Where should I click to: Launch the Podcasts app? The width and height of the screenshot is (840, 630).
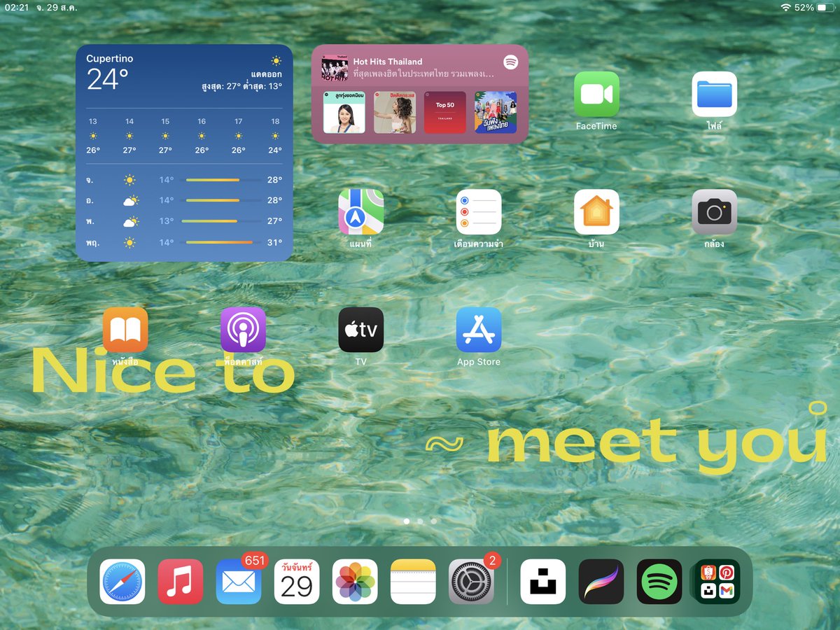243,329
